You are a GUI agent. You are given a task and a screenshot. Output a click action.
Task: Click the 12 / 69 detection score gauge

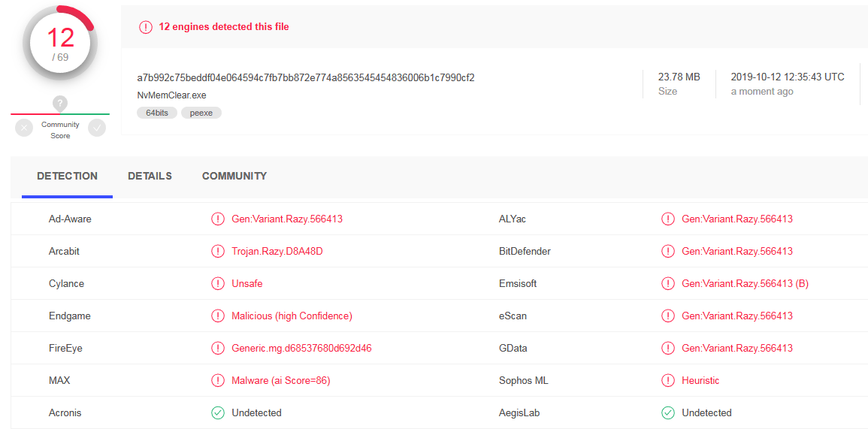60,43
